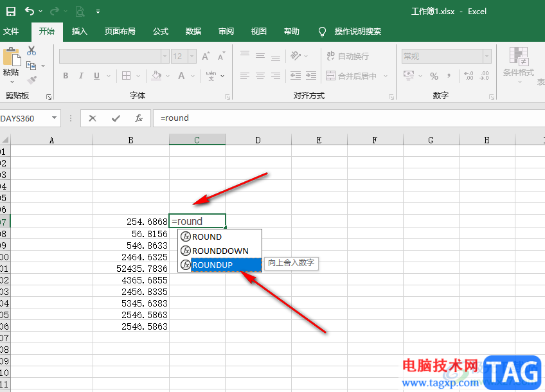This screenshot has width=545, height=392.
Task: Open the 合并后居中 dropdown arrow
Action: [x=386, y=76]
